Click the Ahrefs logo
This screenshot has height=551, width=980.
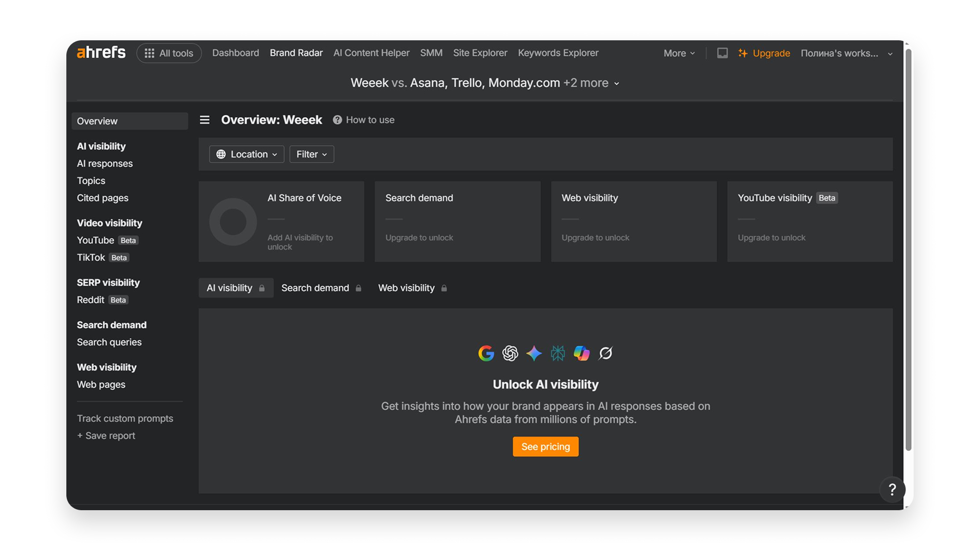click(x=101, y=53)
